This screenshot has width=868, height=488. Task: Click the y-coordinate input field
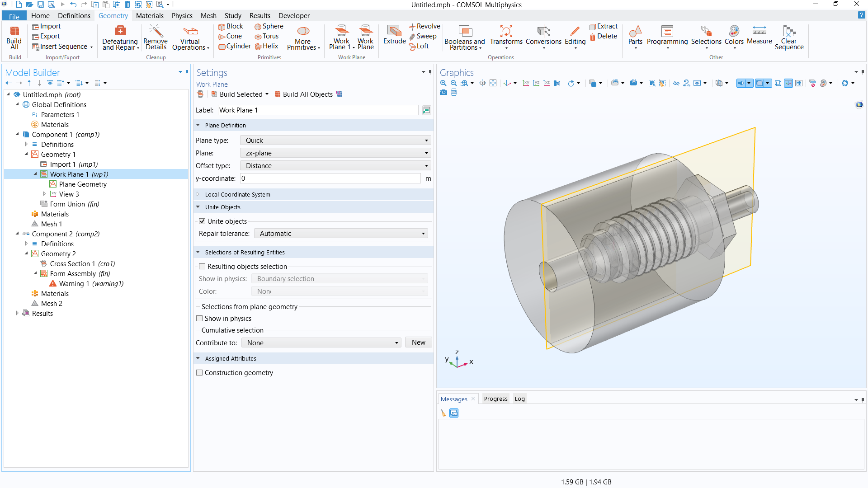point(330,178)
